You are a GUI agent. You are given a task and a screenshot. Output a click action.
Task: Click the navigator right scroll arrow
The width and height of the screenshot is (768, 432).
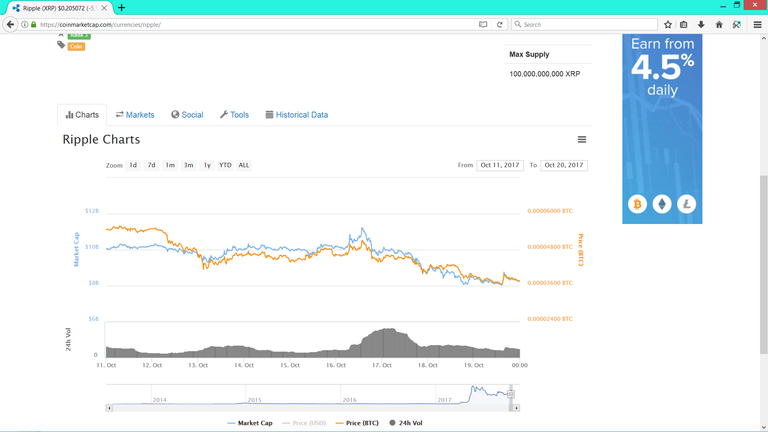click(x=517, y=408)
